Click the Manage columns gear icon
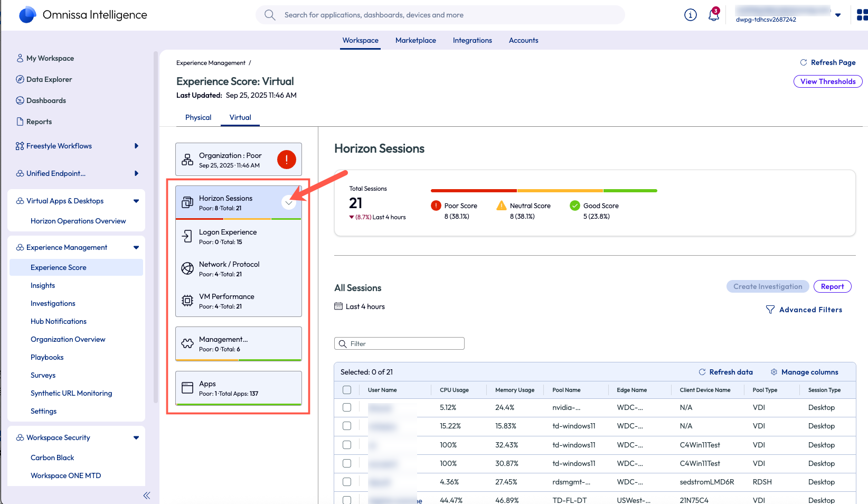The height and width of the screenshot is (504, 868). click(x=774, y=372)
